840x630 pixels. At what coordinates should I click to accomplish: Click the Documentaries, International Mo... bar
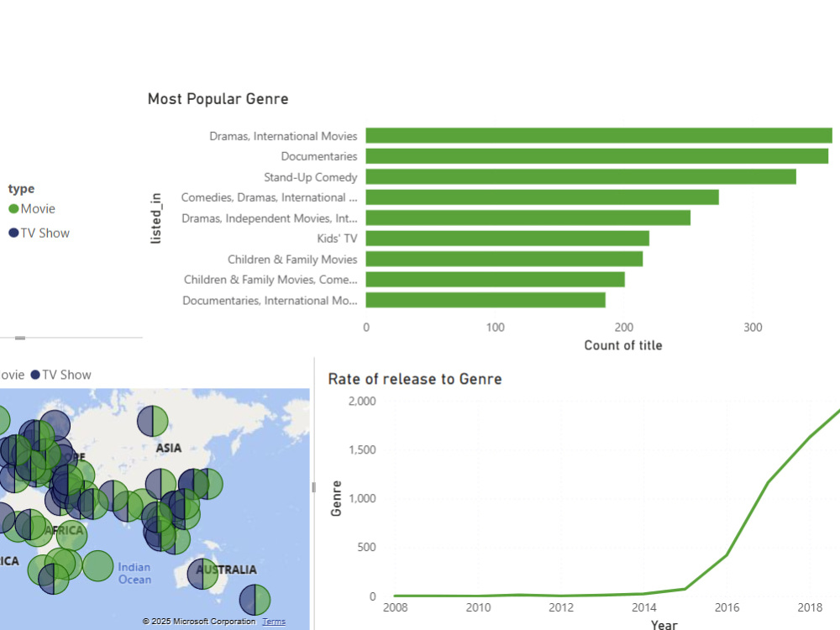(486, 300)
